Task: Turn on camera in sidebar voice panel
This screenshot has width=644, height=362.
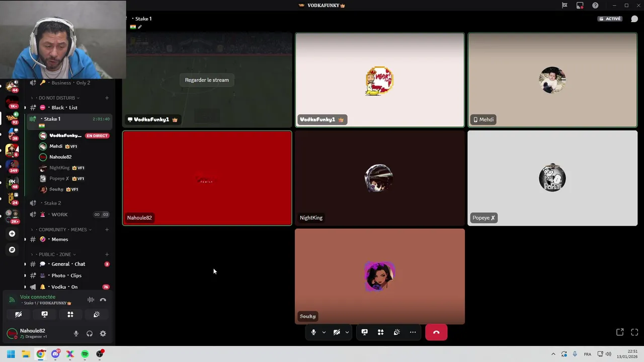Action: (18, 314)
